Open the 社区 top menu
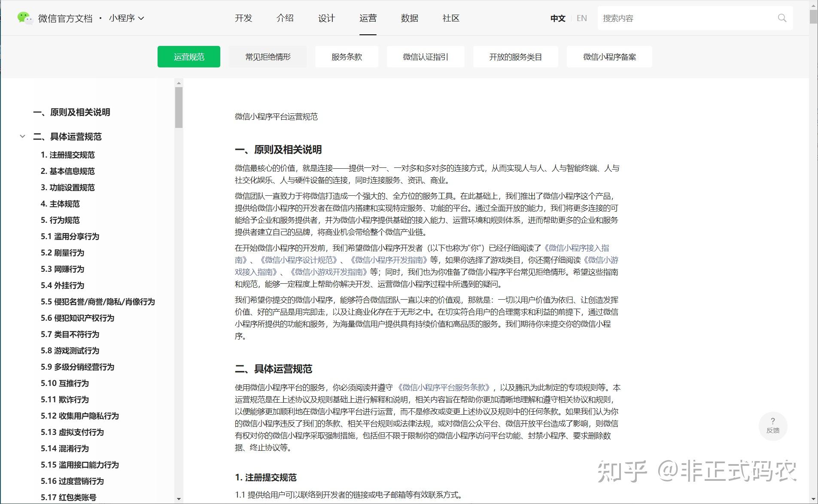Image resolution: width=818 pixels, height=504 pixels. tap(451, 18)
